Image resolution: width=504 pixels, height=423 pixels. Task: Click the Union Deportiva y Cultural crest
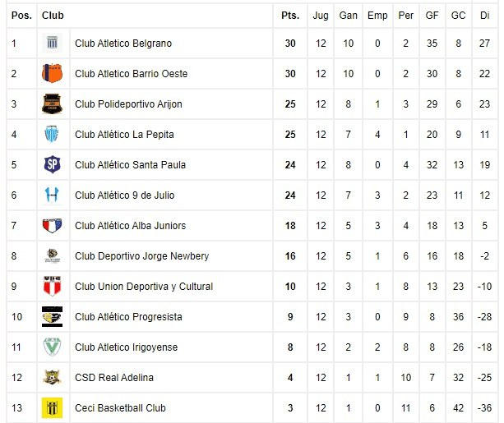[x=52, y=286]
